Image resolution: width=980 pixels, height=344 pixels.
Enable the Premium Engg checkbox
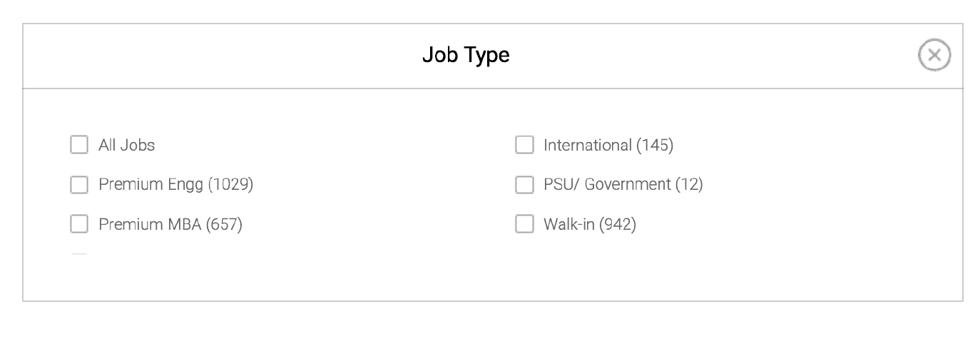(78, 185)
